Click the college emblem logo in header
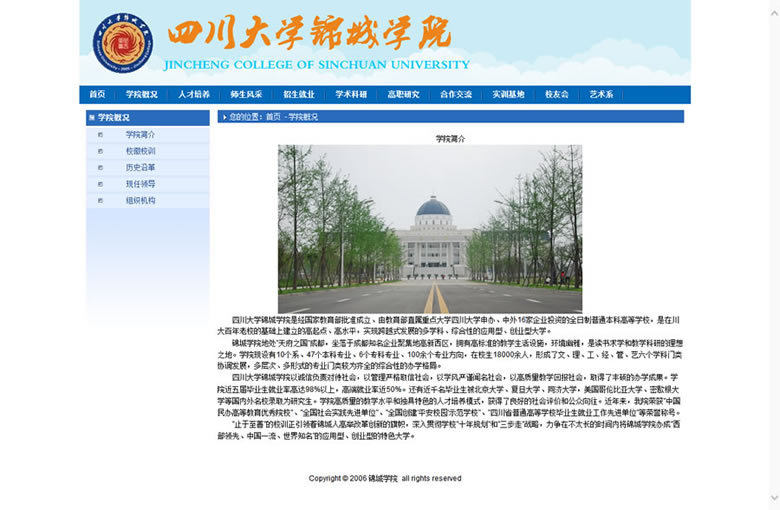This screenshot has height=510, width=780. tap(123, 43)
